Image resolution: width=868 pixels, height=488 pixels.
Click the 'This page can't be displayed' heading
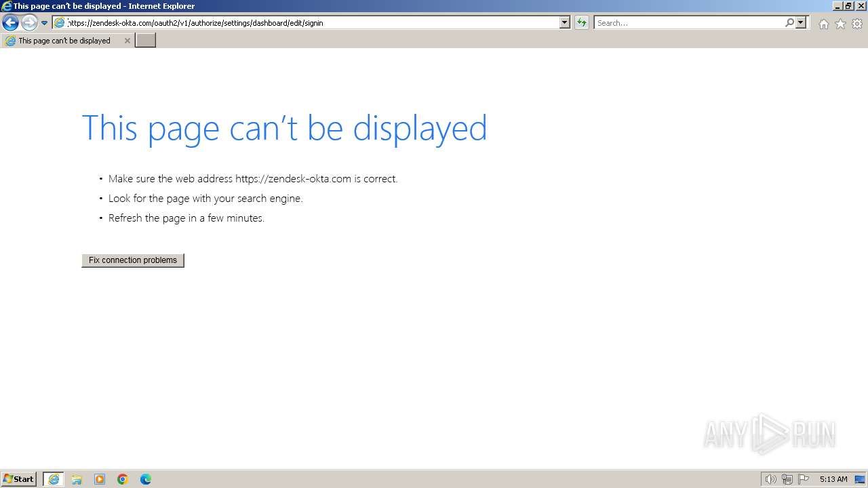click(x=284, y=128)
